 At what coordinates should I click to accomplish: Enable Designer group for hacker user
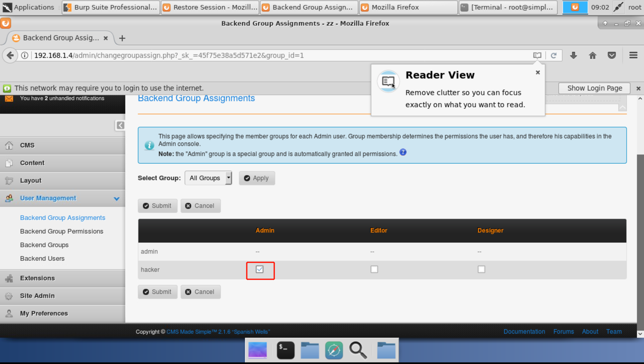point(481,270)
